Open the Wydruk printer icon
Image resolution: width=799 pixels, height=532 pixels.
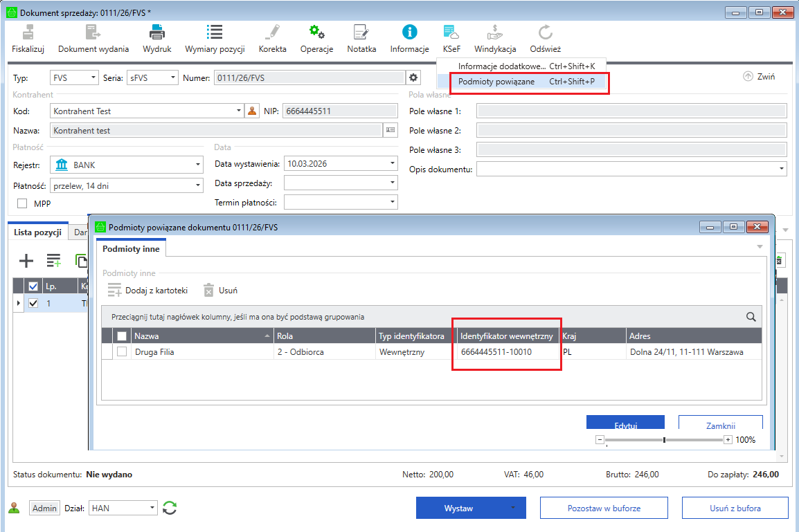157,32
